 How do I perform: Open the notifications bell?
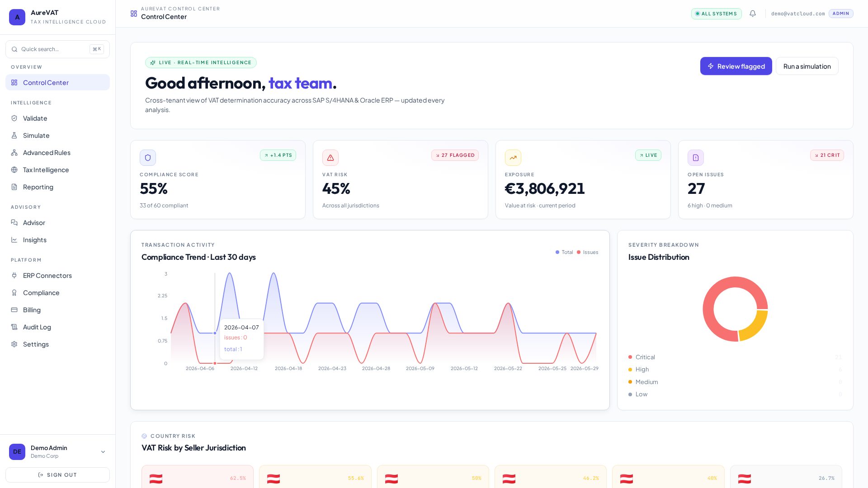point(753,14)
